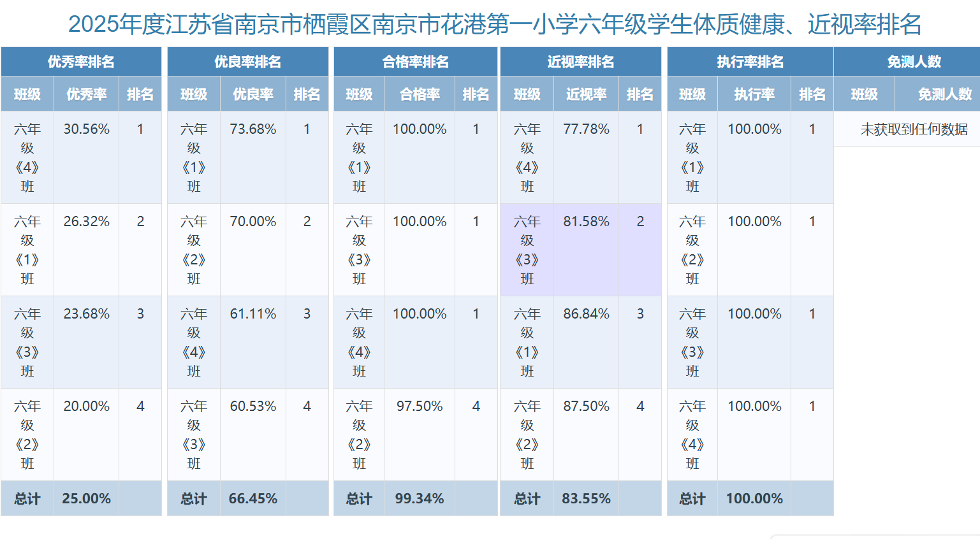The image size is (980, 539).
Task: Click the 优秀率 column header
Action: click(x=86, y=94)
